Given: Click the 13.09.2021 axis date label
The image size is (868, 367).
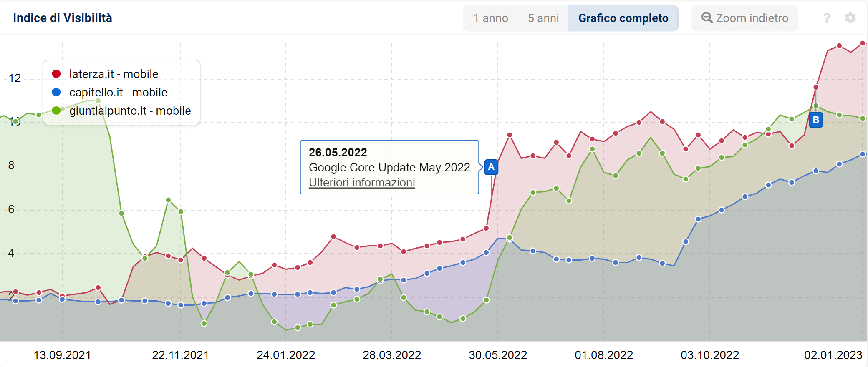Looking at the screenshot, I should [x=62, y=355].
